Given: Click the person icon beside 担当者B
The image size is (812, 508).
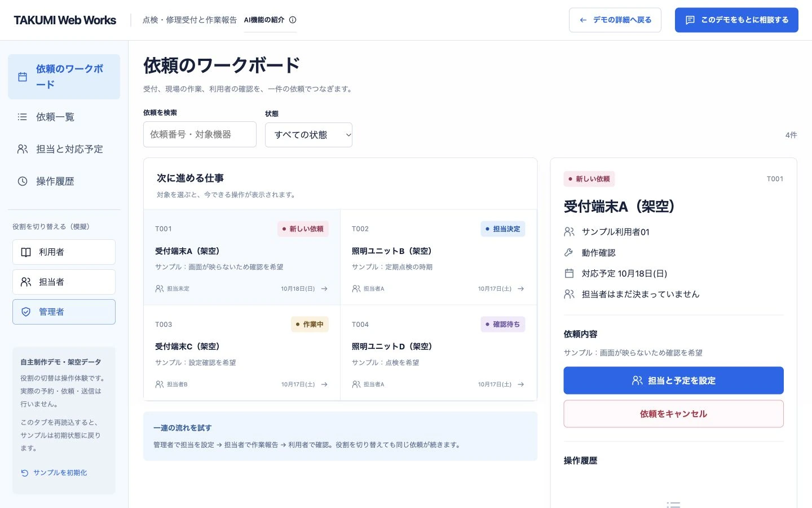Looking at the screenshot, I should [x=160, y=384].
